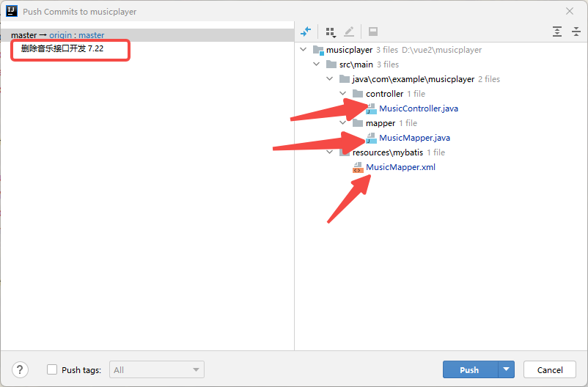588x387 pixels.
Task: Click the Edit Source pencil icon
Action: click(349, 32)
